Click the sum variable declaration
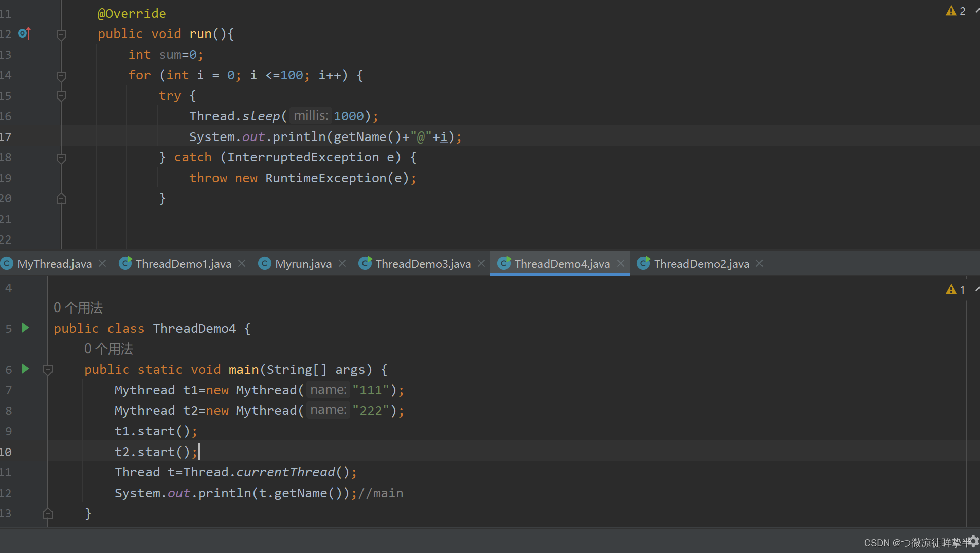 [170, 55]
